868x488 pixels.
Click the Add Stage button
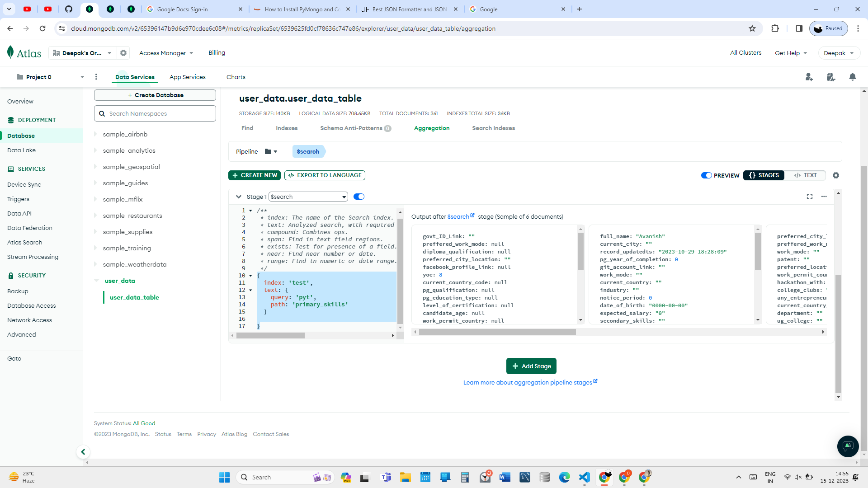pyautogui.click(x=531, y=366)
